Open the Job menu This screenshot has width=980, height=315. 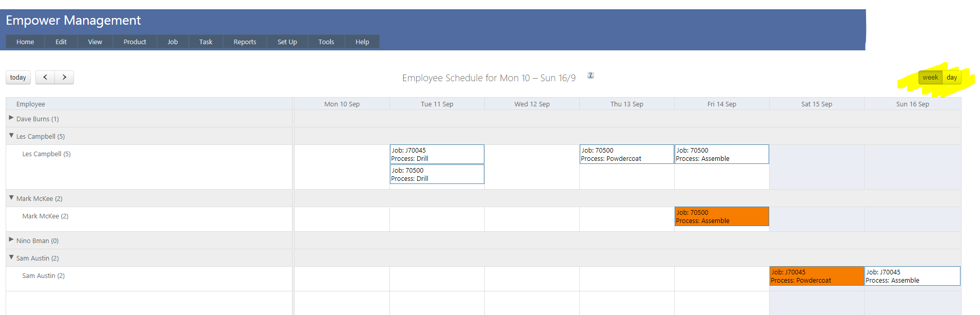(x=172, y=42)
